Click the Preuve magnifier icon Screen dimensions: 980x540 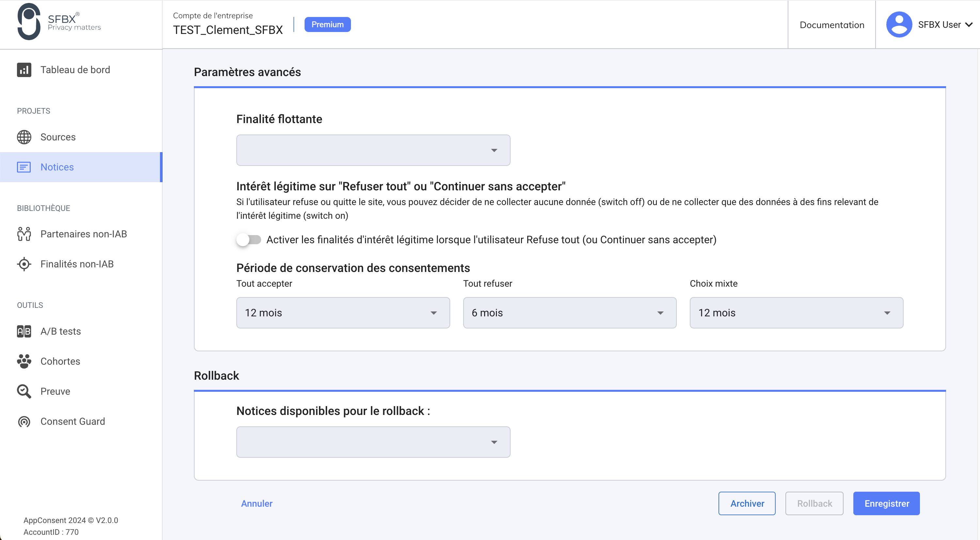click(24, 391)
